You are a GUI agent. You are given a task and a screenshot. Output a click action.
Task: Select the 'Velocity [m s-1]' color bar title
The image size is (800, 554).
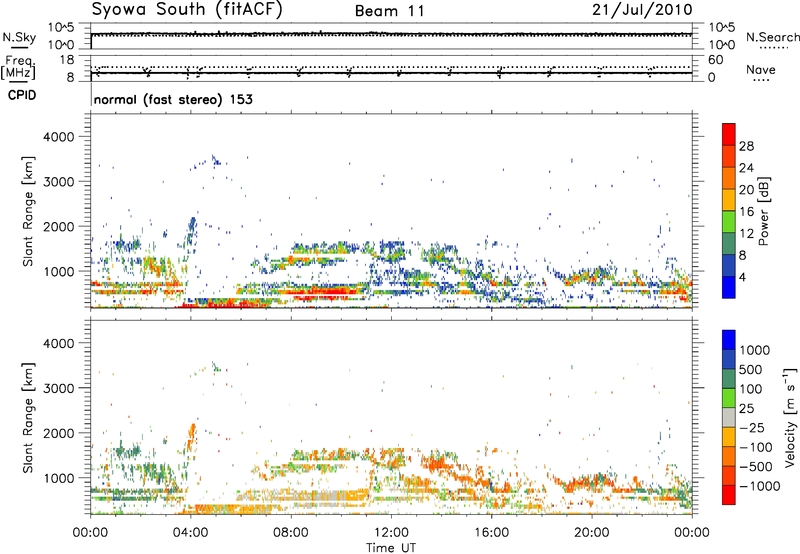click(x=790, y=417)
